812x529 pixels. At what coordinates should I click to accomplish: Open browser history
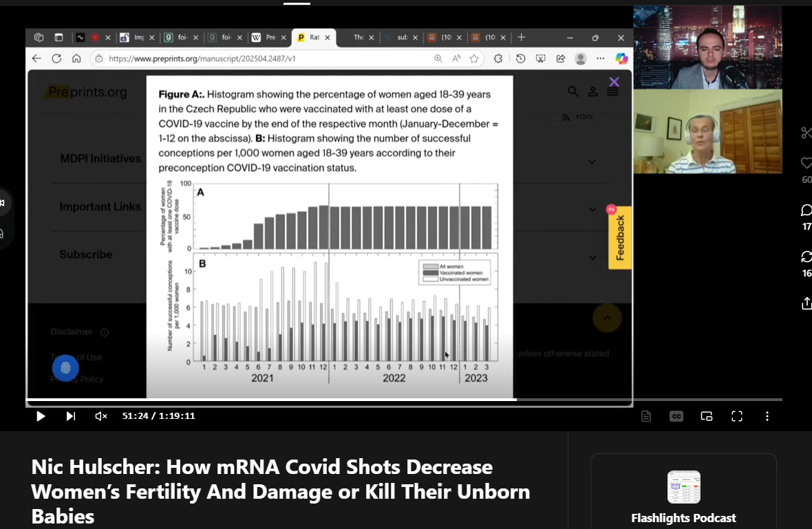pos(520,58)
